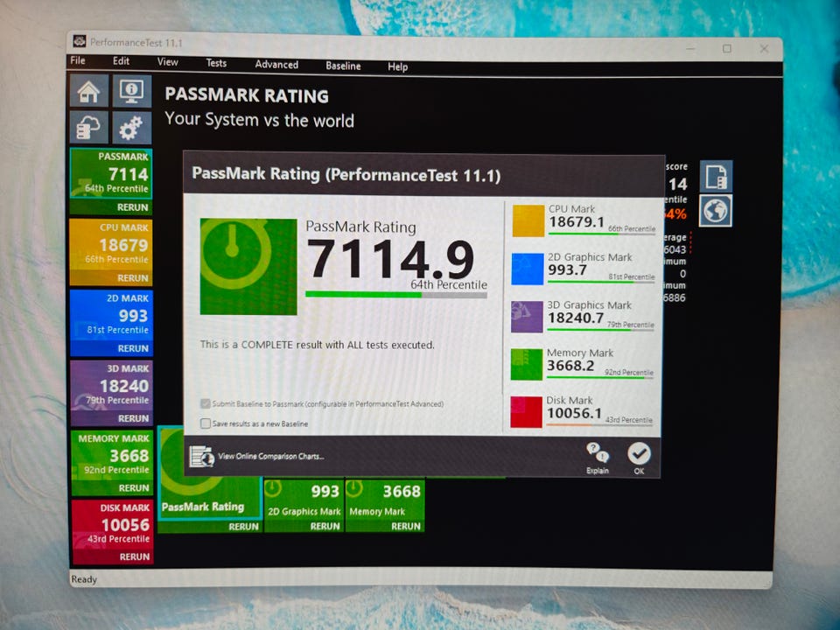Click the green Memory Mark icon in dialog

526,364
